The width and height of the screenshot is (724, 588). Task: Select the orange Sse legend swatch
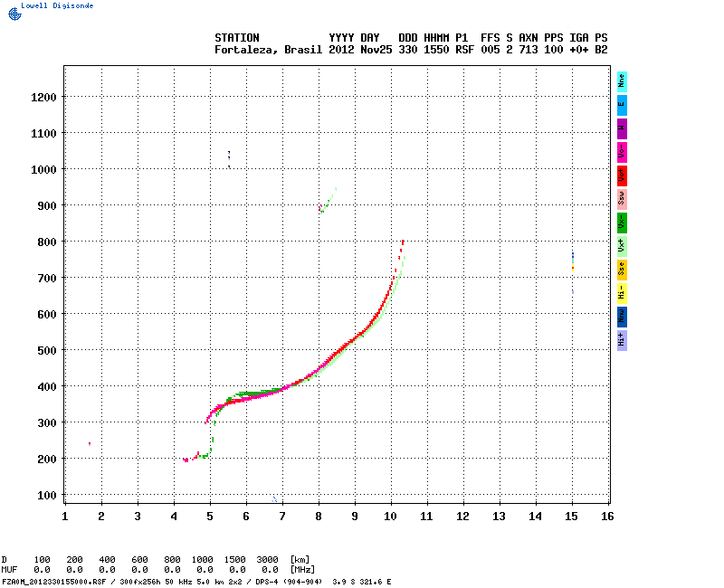pyautogui.click(x=622, y=270)
